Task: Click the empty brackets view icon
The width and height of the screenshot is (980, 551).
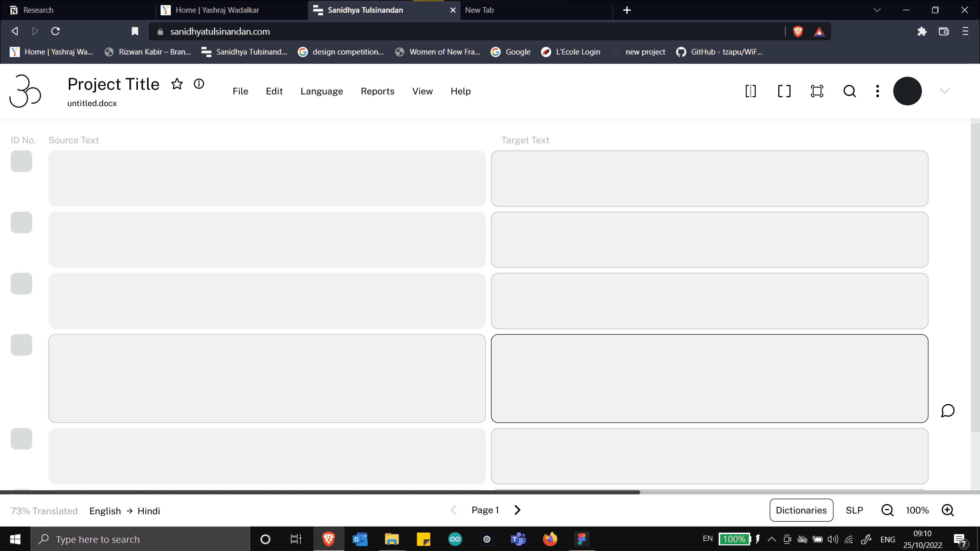Action: pyautogui.click(x=784, y=91)
